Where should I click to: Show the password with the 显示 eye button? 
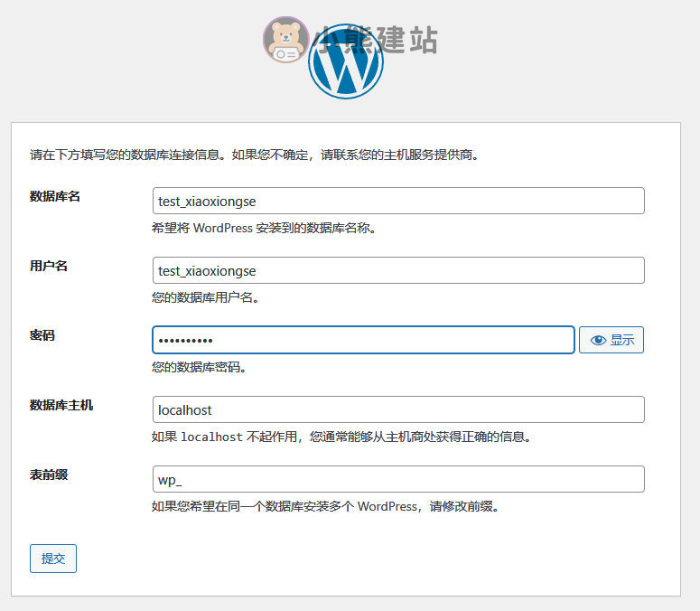(x=611, y=340)
